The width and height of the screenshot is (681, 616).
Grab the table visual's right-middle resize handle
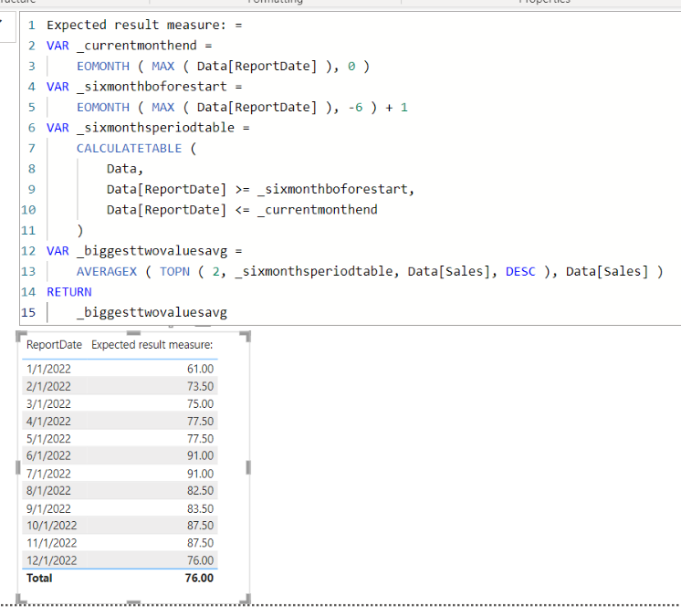(248, 468)
